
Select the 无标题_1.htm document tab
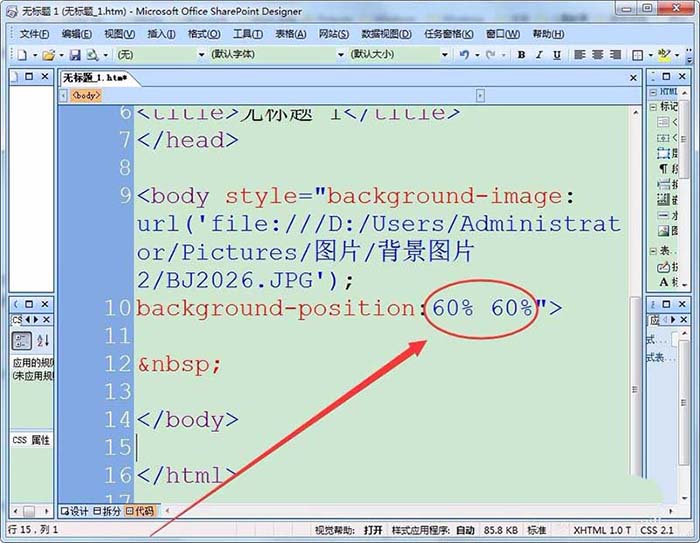95,78
